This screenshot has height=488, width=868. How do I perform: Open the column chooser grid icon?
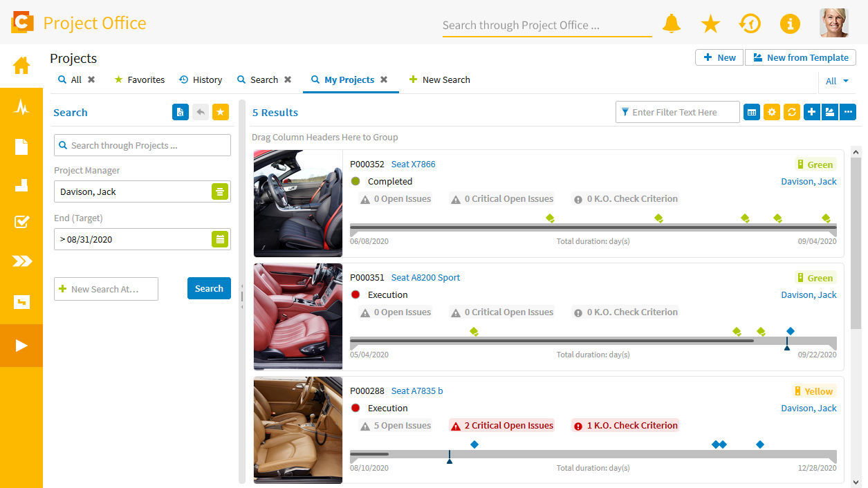(x=751, y=111)
